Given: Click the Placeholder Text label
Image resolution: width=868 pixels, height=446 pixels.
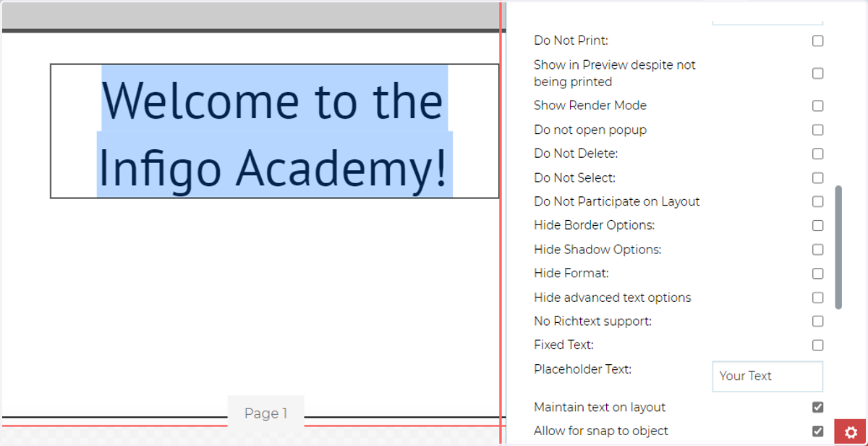Looking at the screenshot, I should [582, 369].
